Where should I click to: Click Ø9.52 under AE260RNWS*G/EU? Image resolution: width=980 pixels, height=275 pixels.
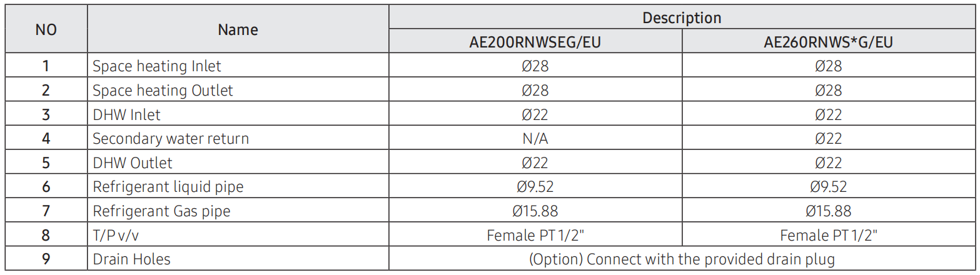coord(828,186)
